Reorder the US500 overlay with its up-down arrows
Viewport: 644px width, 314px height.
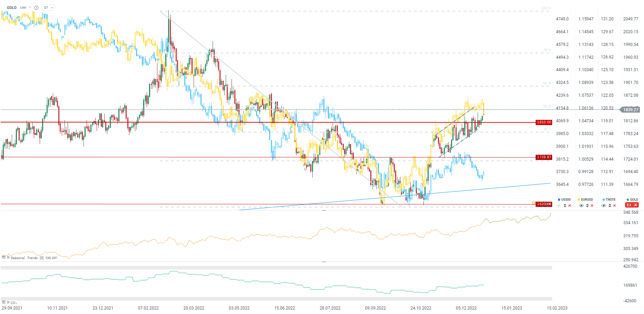pyautogui.click(x=565, y=206)
